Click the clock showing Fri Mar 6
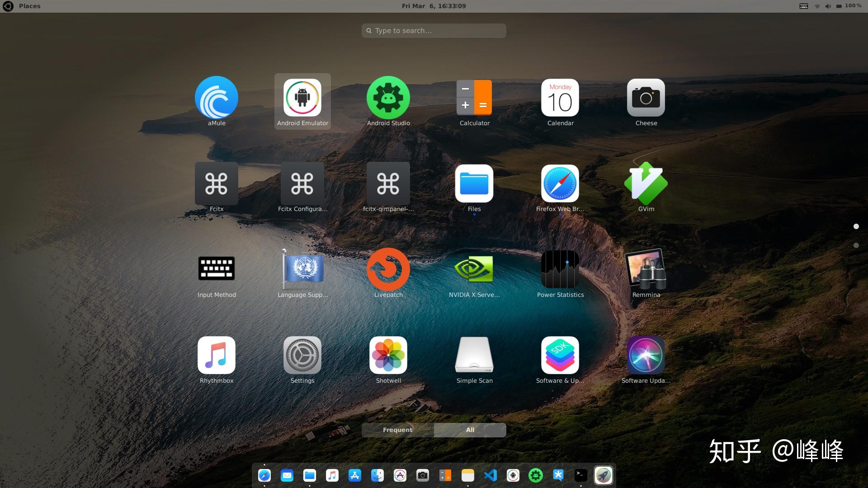 click(x=434, y=6)
